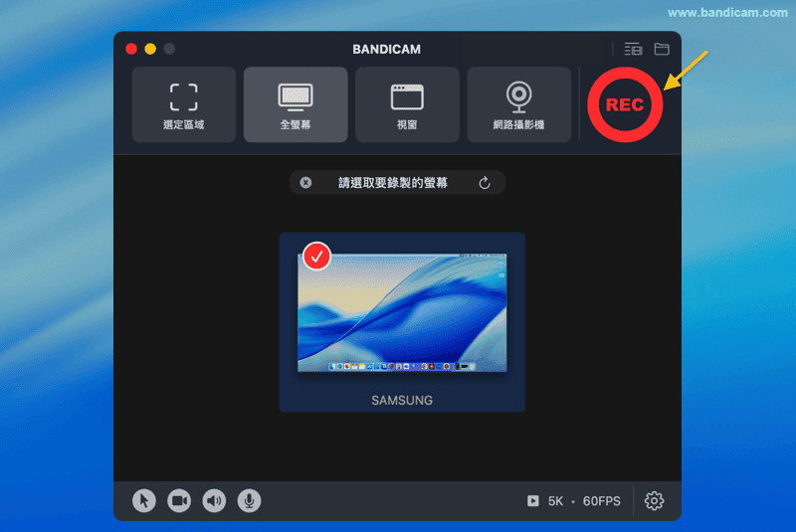Click the SAMSUNG screen name label
Screen dimensions: 796x532
(402, 400)
